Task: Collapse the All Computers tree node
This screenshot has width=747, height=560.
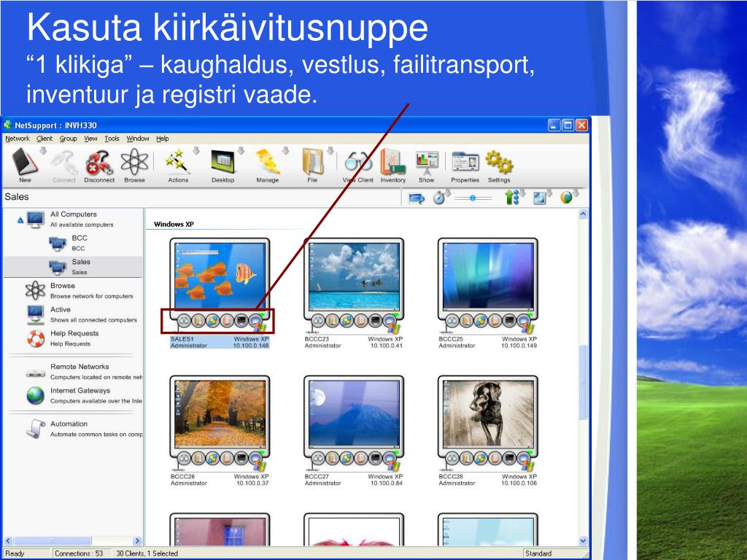Action: tap(20, 220)
